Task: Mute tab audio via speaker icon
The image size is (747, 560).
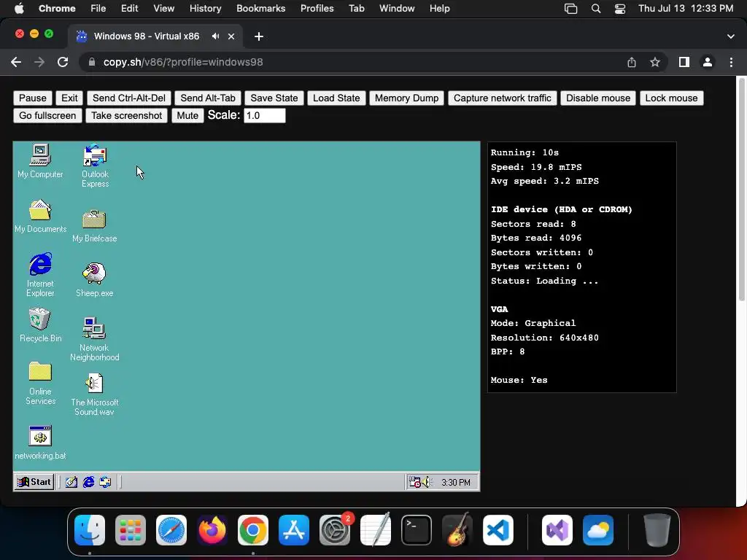Action: 216,36
